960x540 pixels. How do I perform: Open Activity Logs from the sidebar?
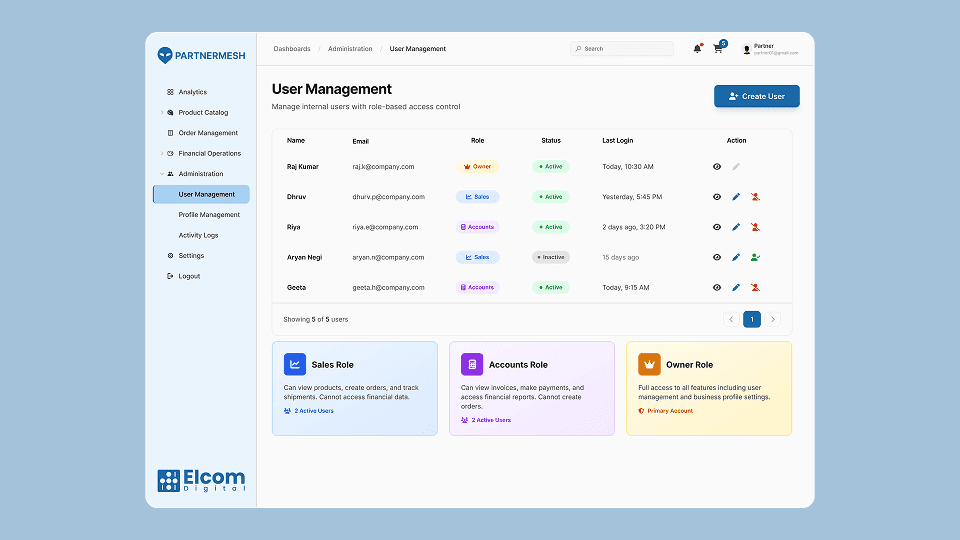pyautogui.click(x=198, y=236)
